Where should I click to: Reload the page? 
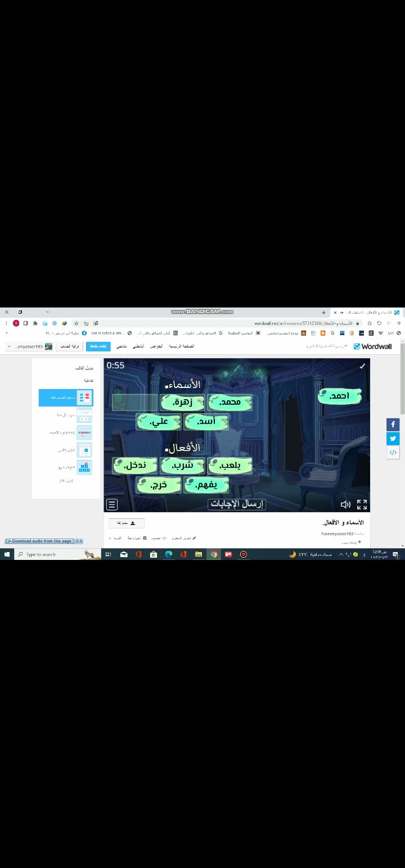tap(379, 323)
